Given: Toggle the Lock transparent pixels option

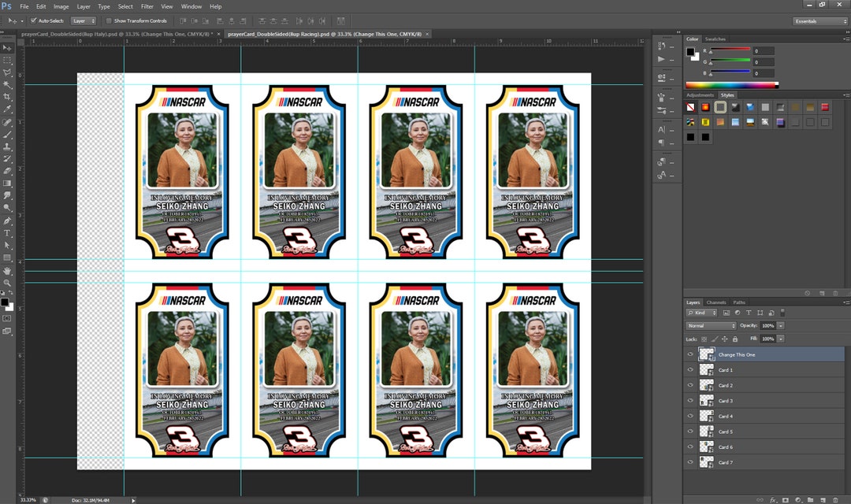Looking at the screenshot, I should [x=704, y=339].
